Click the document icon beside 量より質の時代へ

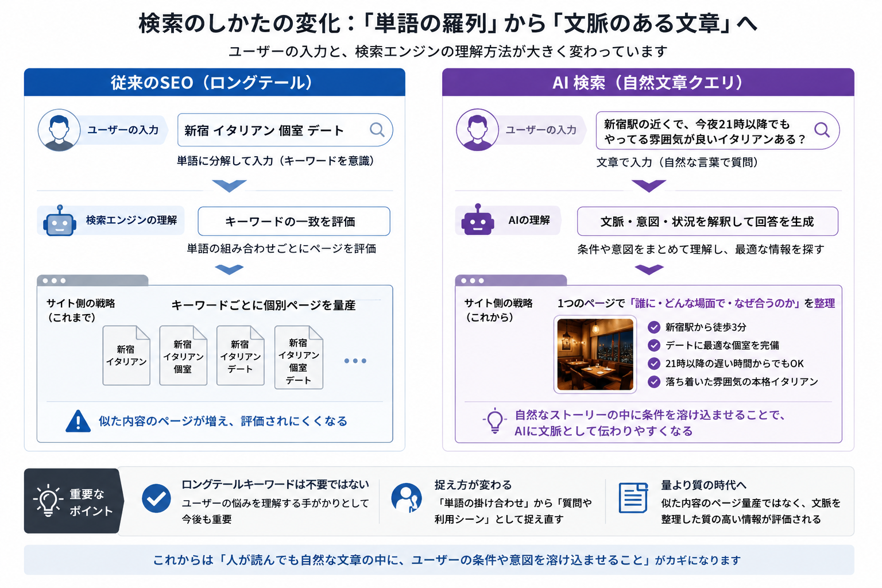tap(633, 498)
